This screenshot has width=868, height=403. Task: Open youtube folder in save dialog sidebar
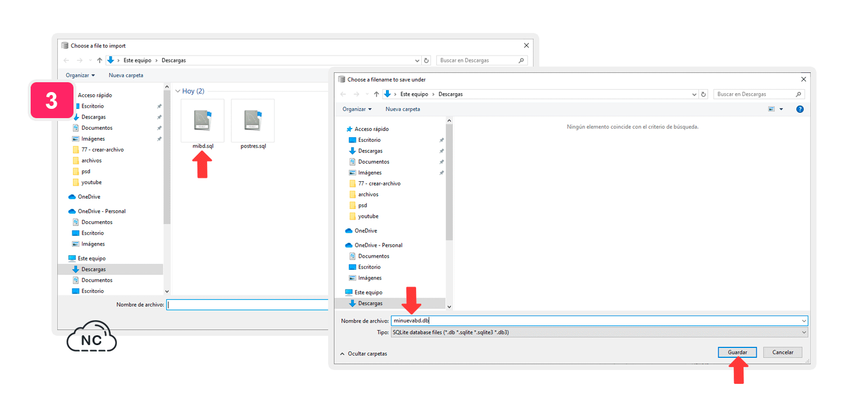368,216
